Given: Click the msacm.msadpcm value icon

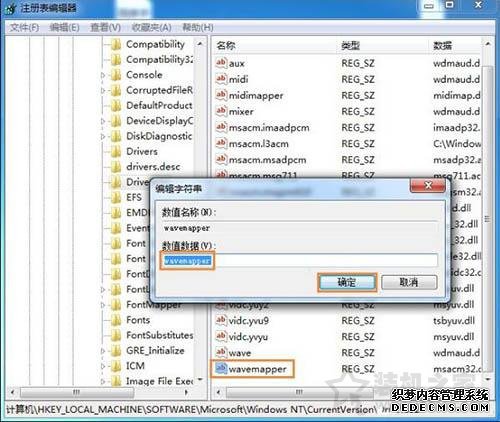Looking at the screenshot, I should point(221,159).
